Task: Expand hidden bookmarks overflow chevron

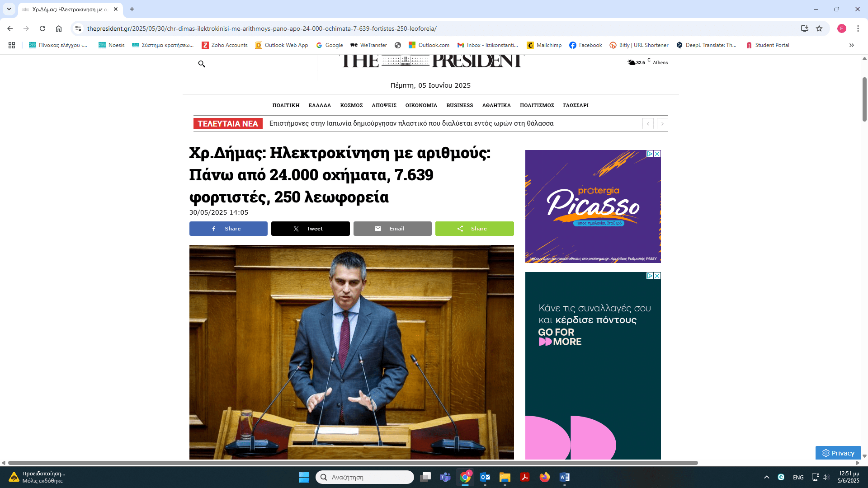Action: [x=851, y=45]
